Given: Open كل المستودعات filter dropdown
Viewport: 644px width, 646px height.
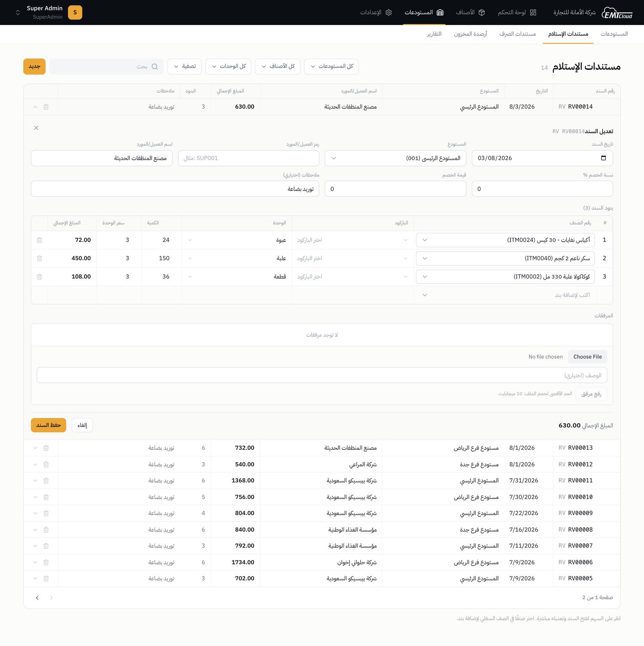Looking at the screenshot, I should coord(331,67).
